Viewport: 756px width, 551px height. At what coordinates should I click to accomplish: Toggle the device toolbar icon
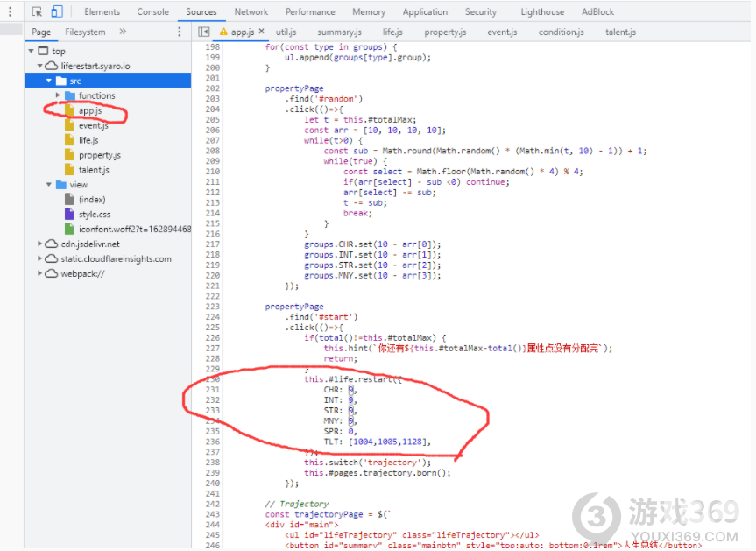57,11
